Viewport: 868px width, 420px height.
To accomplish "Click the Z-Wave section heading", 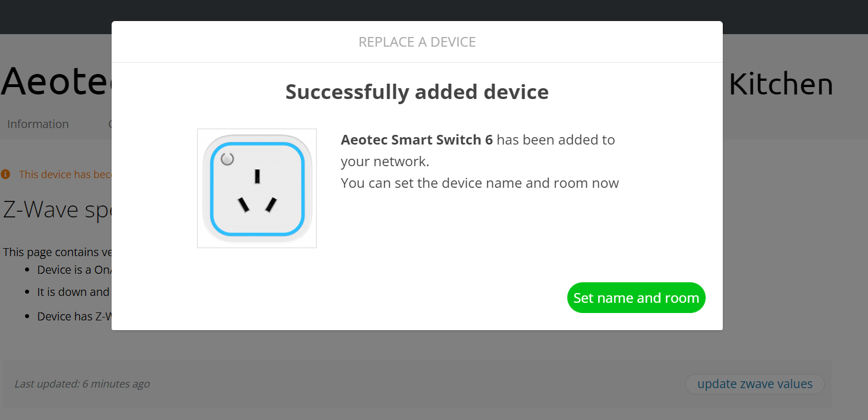I will pos(57,209).
